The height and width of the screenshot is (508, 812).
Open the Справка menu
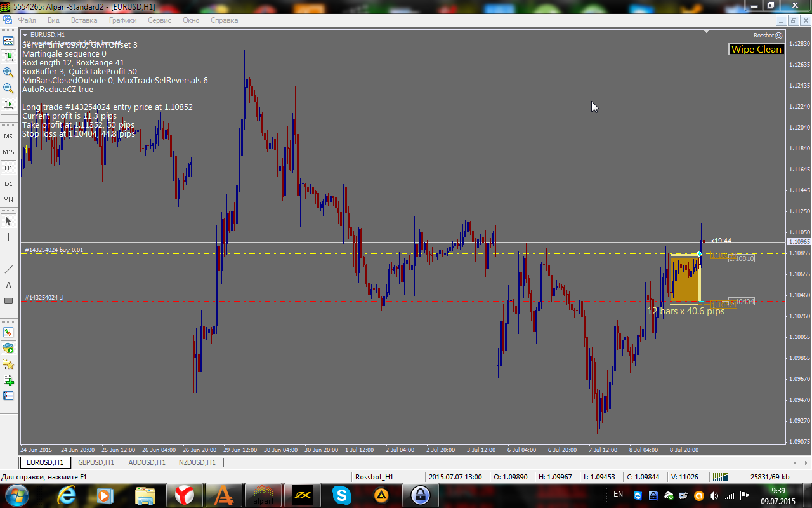click(224, 20)
